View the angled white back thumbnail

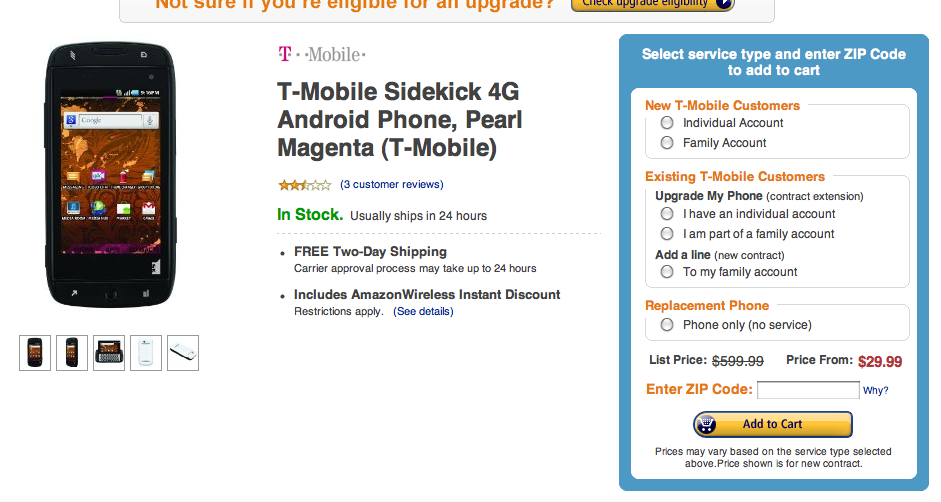click(183, 353)
